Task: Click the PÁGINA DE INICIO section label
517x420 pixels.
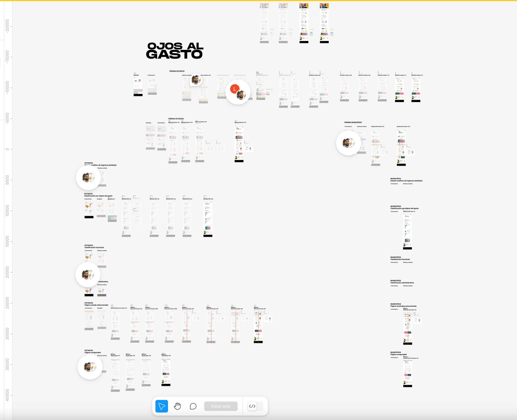Action: coord(177,71)
